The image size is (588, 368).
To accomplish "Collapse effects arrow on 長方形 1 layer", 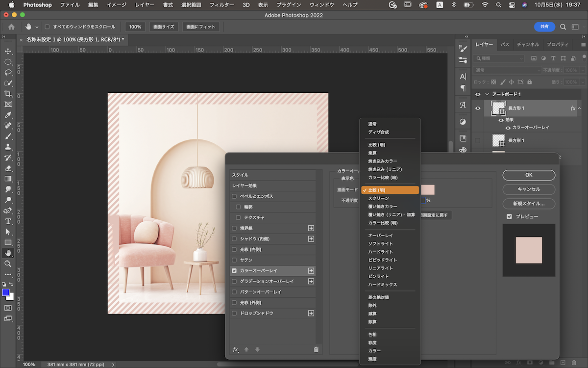I will coord(580,108).
